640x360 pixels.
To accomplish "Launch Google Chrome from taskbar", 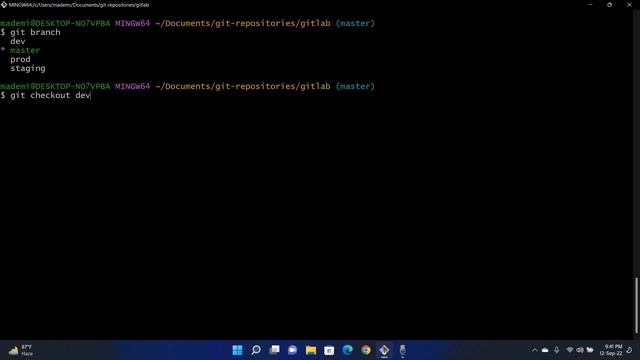I will pyautogui.click(x=366, y=350).
